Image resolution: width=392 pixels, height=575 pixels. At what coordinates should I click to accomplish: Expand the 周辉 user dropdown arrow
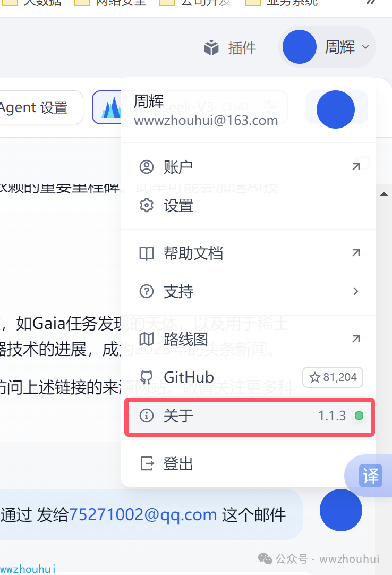[x=365, y=47]
